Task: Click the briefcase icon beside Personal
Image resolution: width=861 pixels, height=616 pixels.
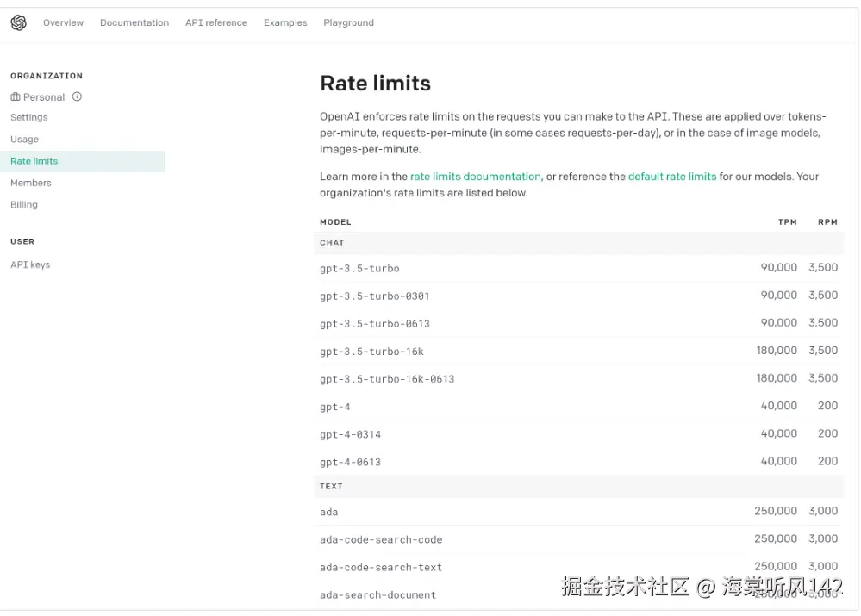Action: [x=16, y=97]
